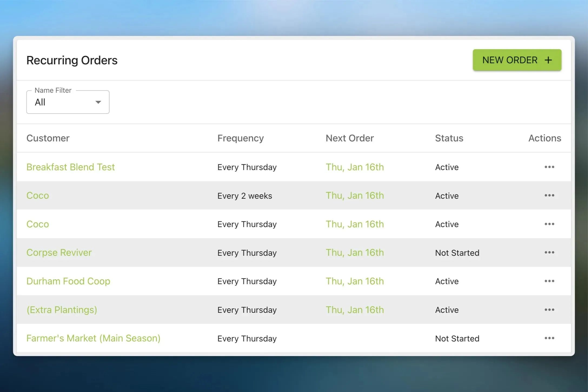
Task: Open the Breakfast Blend Test order
Action: click(x=71, y=167)
